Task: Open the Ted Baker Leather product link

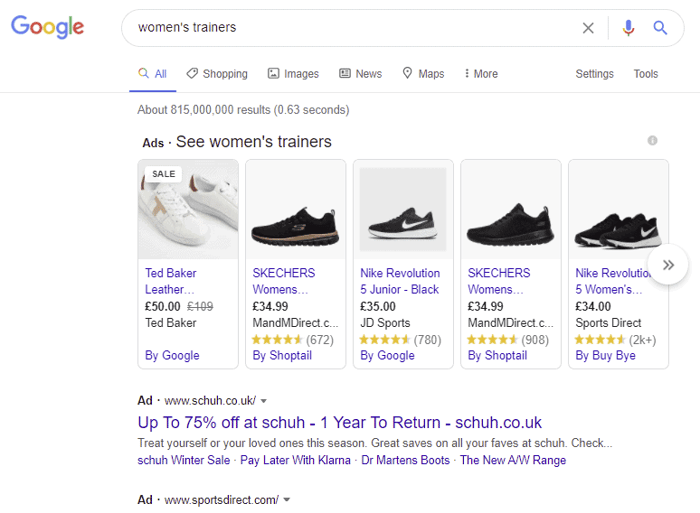Action: (171, 281)
